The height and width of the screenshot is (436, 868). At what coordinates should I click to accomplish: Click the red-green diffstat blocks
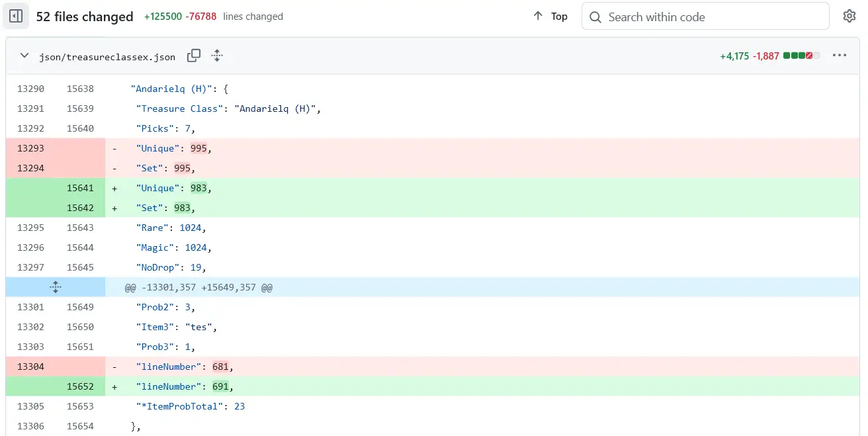[x=801, y=56]
